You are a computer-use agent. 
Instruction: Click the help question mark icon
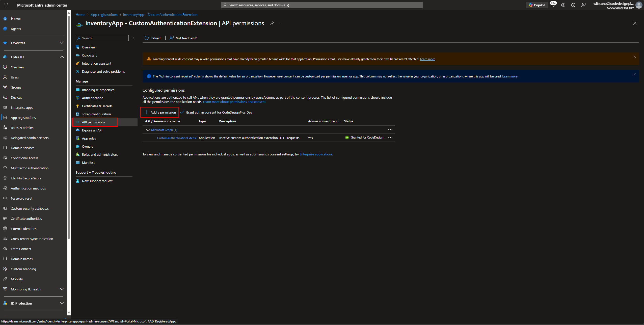[573, 5]
